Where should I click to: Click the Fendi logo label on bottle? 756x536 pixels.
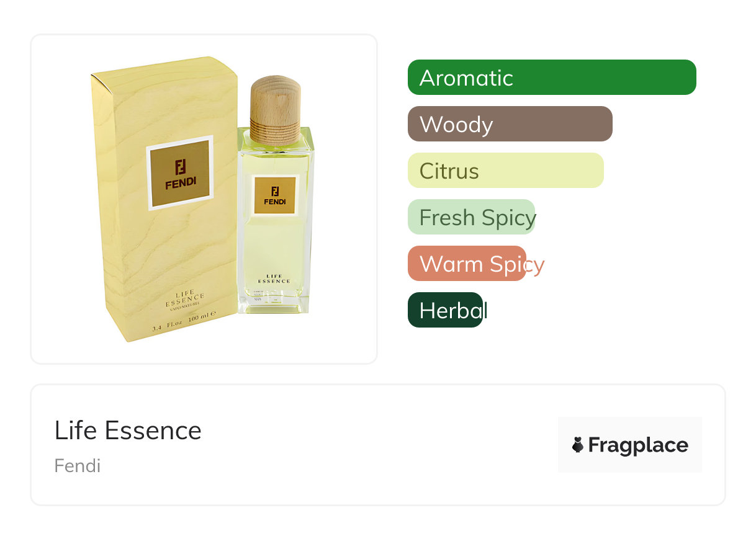pos(275,195)
